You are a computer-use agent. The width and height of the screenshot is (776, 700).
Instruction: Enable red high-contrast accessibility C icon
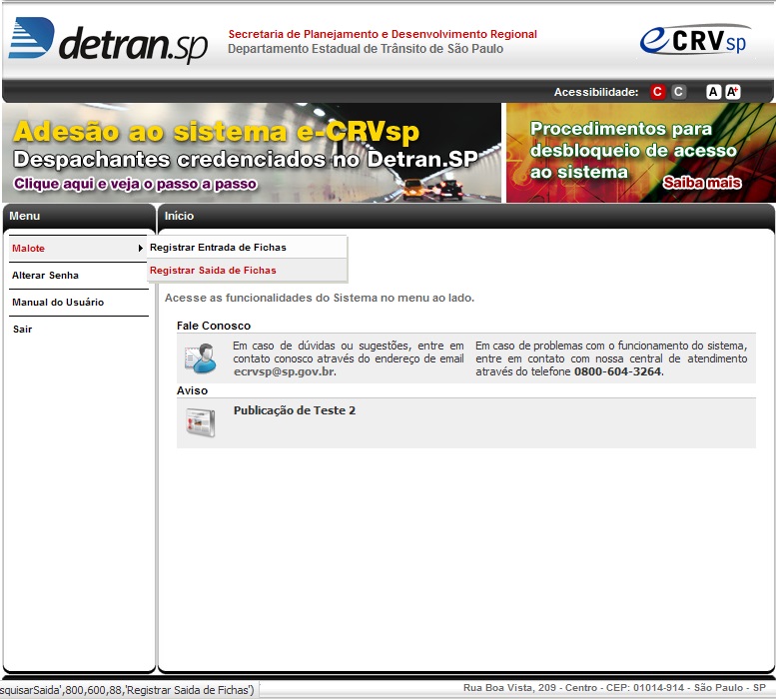point(657,92)
